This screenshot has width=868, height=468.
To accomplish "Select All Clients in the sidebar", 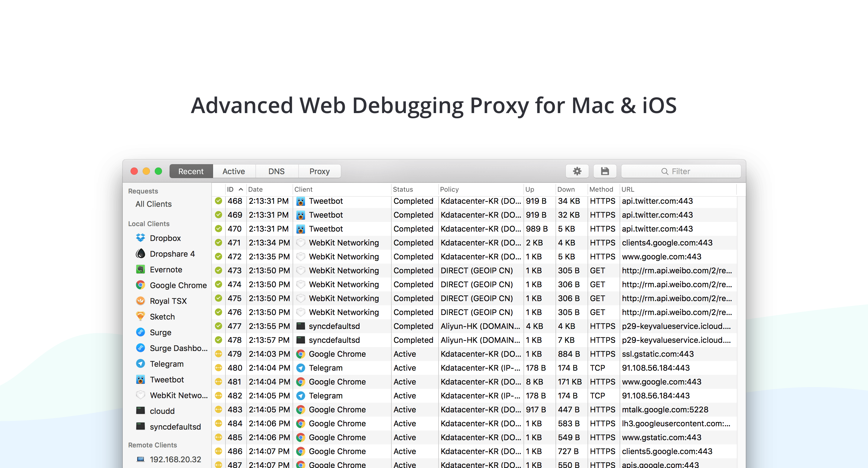I will click(x=154, y=204).
